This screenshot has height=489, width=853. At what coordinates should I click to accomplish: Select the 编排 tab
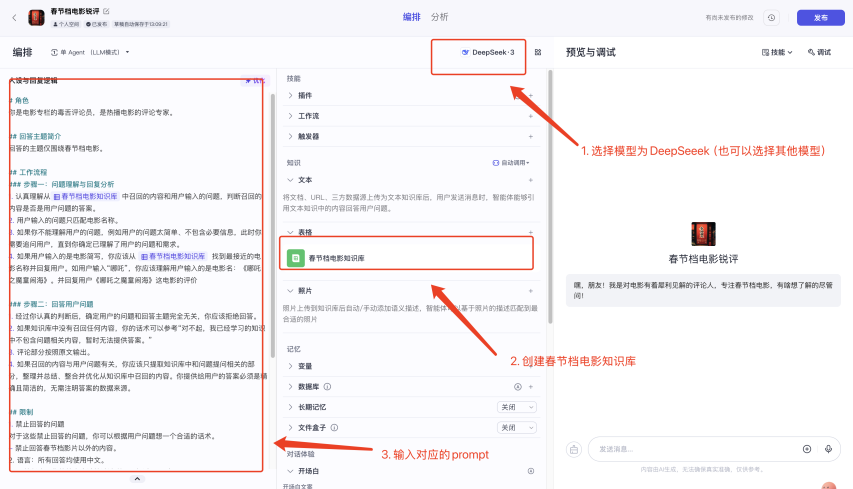[x=411, y=17]
